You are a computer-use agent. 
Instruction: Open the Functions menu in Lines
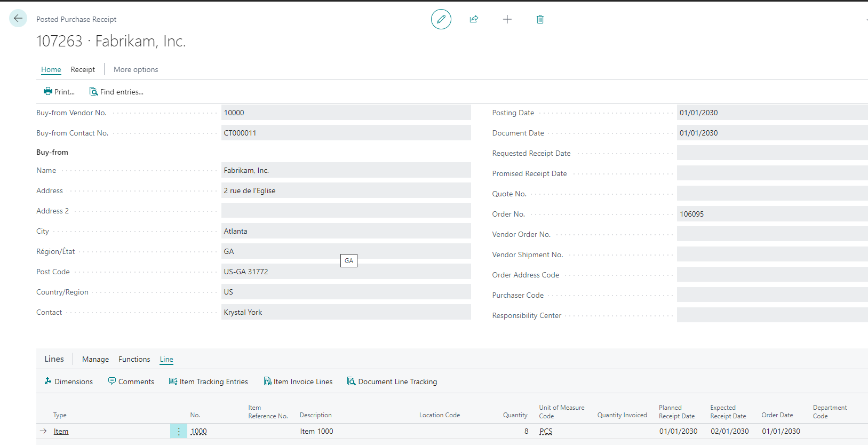point(134,359)
